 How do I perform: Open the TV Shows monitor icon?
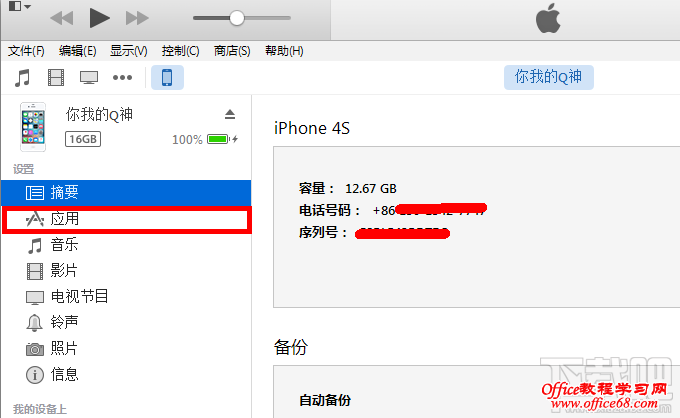[89, 78]
